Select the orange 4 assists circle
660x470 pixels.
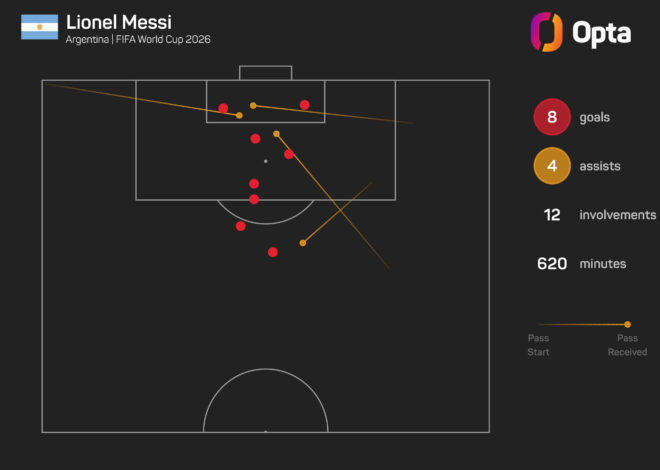pyautogui.click(x=552, y=166)
